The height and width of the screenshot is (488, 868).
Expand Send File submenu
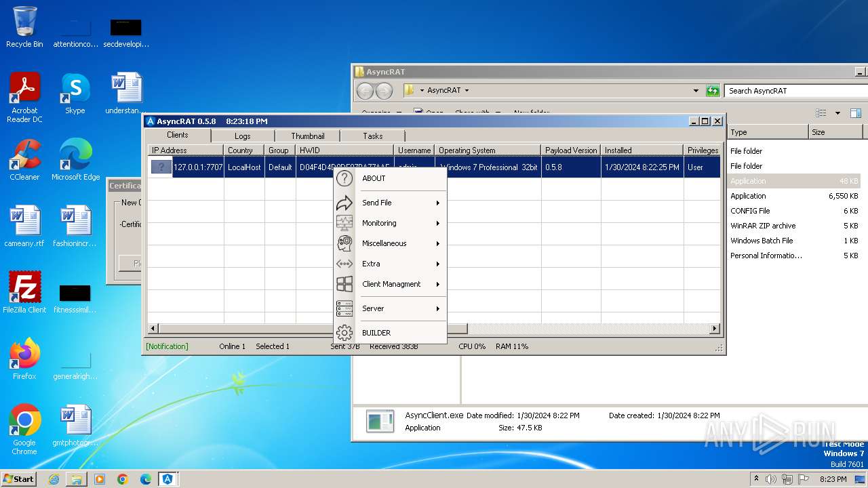point(438,203)
